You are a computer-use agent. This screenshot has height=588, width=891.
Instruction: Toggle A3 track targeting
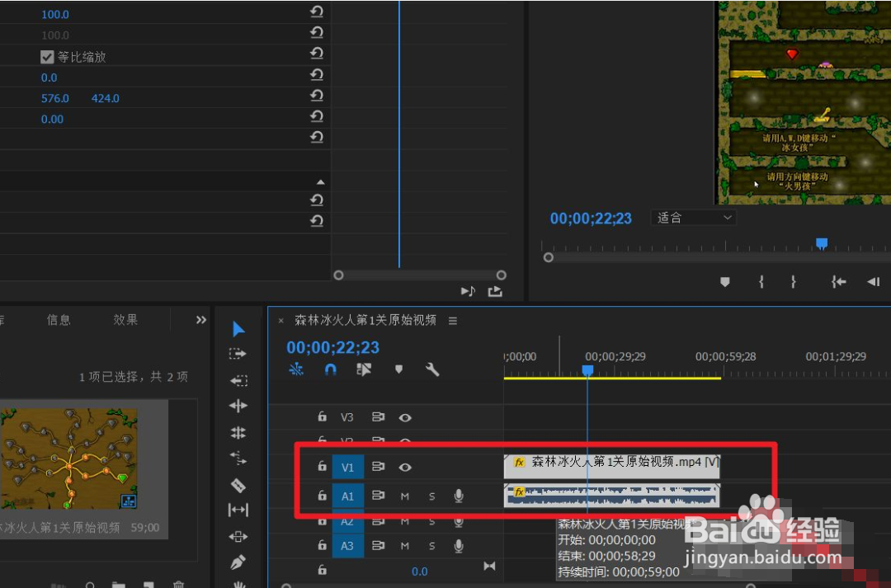click(348, 546)
